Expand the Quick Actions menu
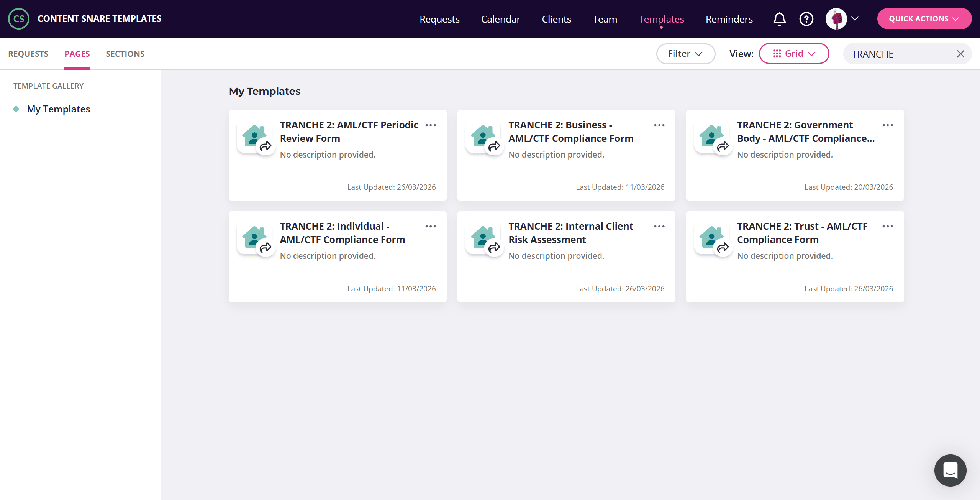This screenshot has width=980, height=500. click(x=924, y=19)
